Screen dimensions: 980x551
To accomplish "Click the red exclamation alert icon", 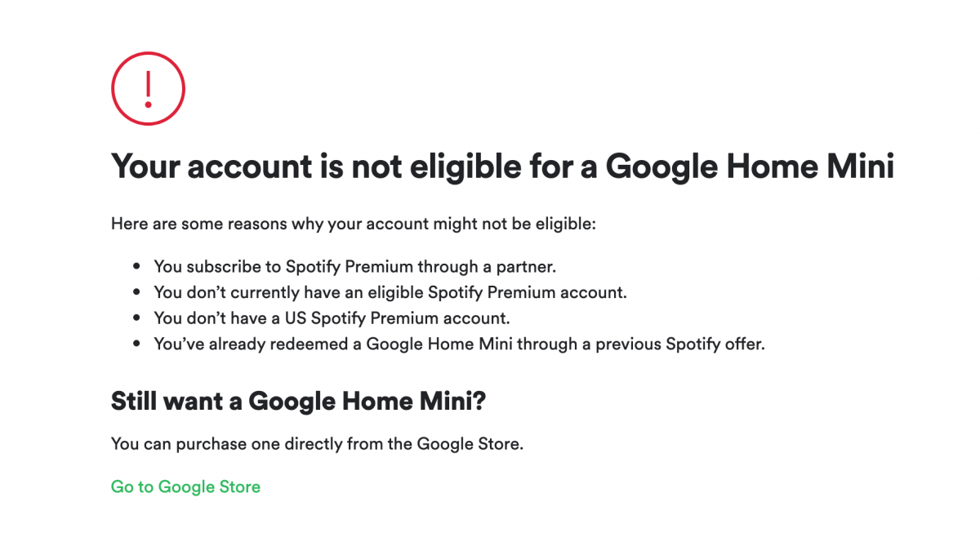I will coord(148,88).
